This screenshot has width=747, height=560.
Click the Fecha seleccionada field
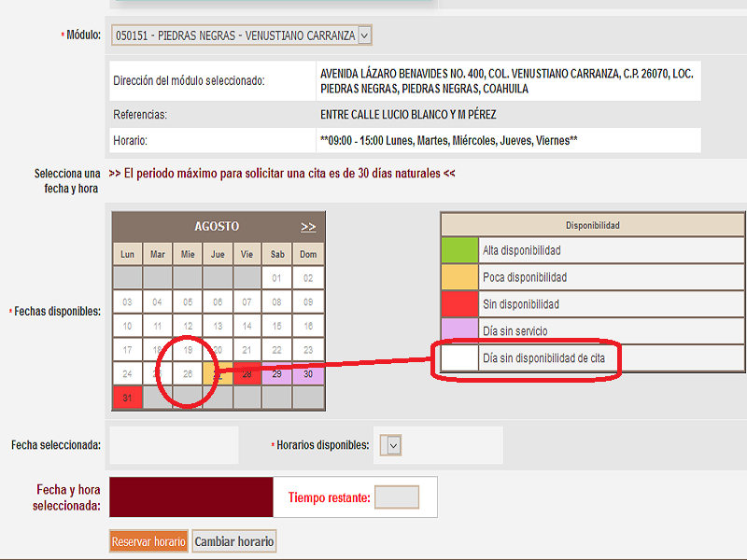[x=174, y=445]
